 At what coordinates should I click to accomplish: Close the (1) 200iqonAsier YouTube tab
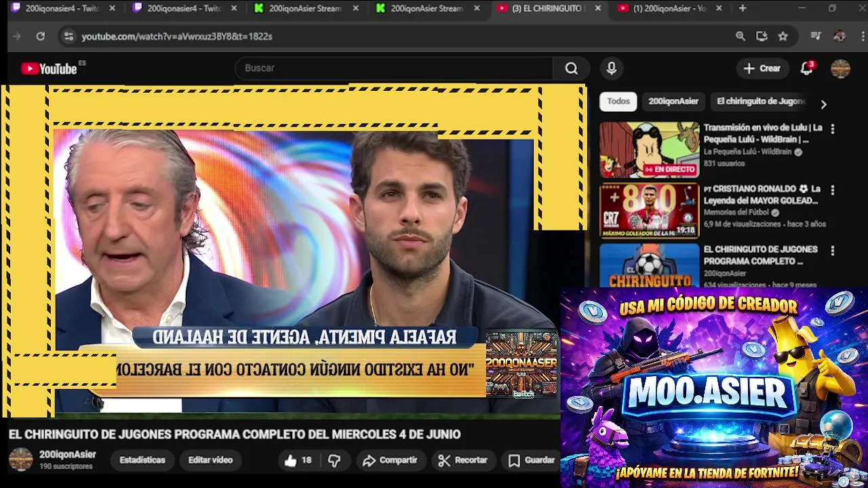pos(719,8)
